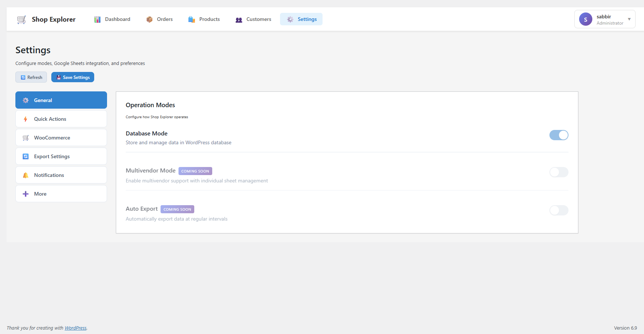The width and height of the screenshot is (644, 334).
Task: Click 'Store and manage data in WordPress database'
Action: pyautogui.click(x=179, y=143)
